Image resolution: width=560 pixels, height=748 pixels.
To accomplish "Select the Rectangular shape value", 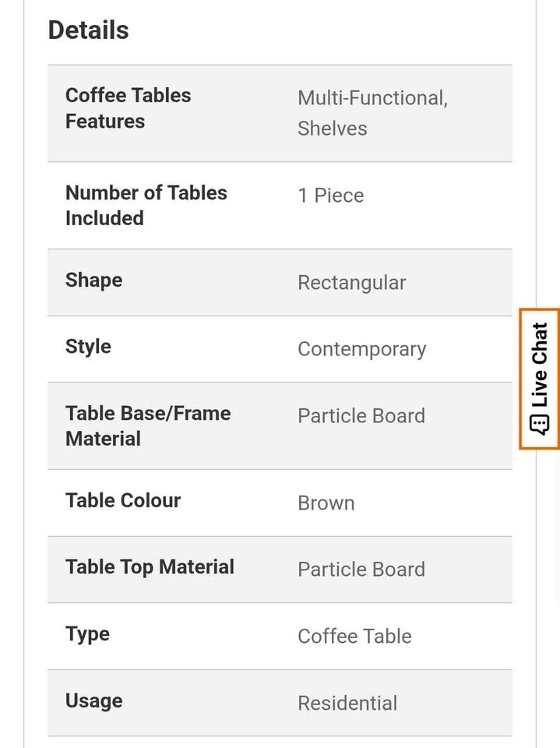I will [x=351, y=283].
